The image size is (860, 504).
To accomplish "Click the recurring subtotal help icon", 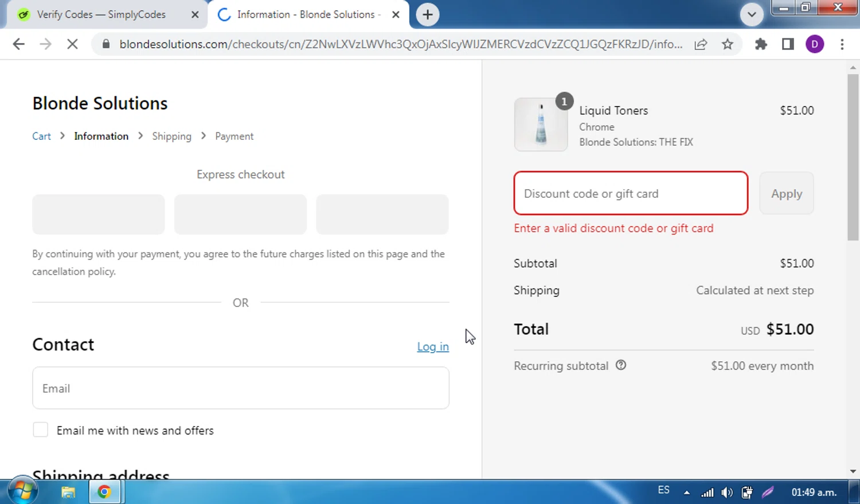I will pyautogui.click(x=621, y=365).
